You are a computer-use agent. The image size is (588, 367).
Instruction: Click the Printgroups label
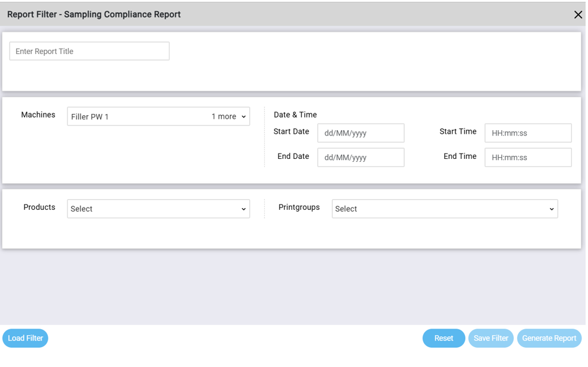[x=299, y=207]
